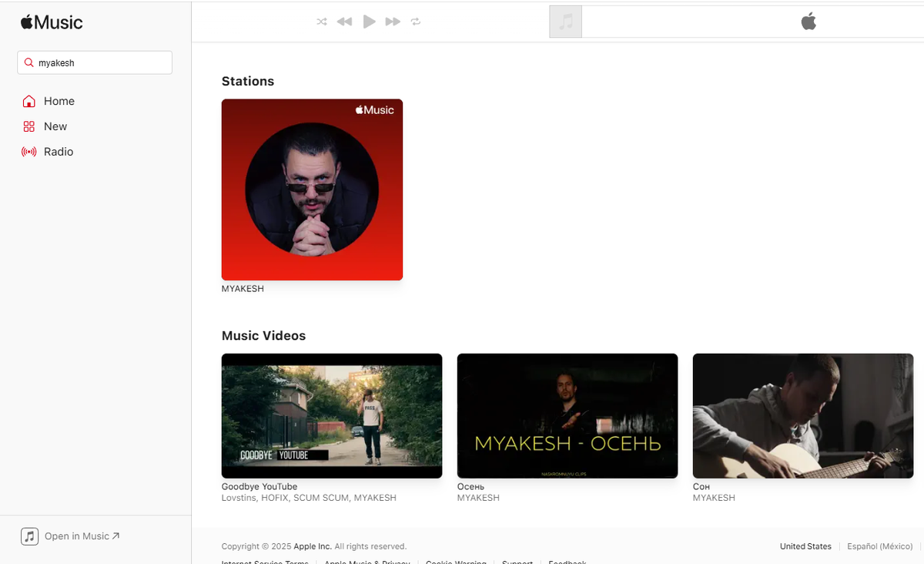Viewport: 924px width, 564px height.
Task: Click the Apple logo in player bar
Action: coord(808,22)
